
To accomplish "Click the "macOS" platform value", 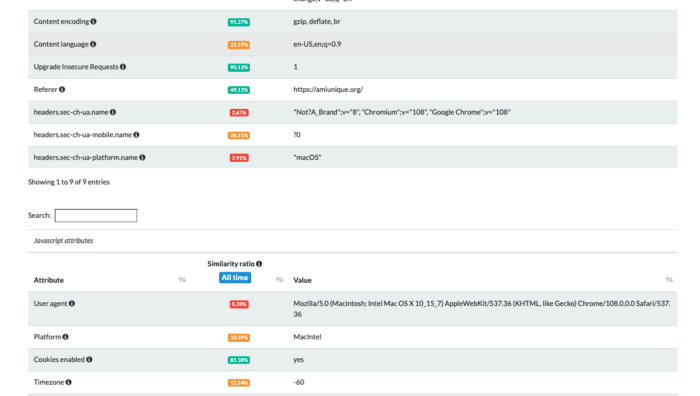I will pos(307,158).
